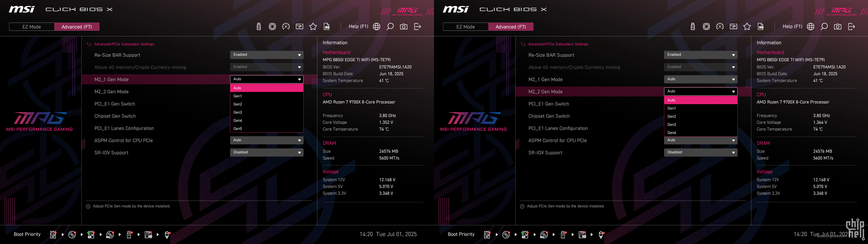The image size is (868, 244).
Task: Choose Gen2 in right screen M2_2 list
Action: click(x=701, y=116)
